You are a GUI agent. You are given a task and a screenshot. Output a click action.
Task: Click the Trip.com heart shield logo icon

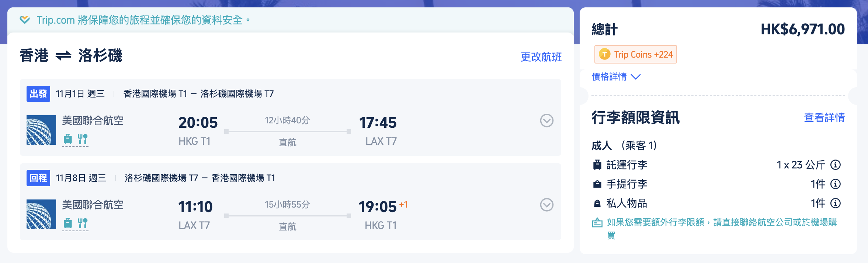[x=25, y=20]
